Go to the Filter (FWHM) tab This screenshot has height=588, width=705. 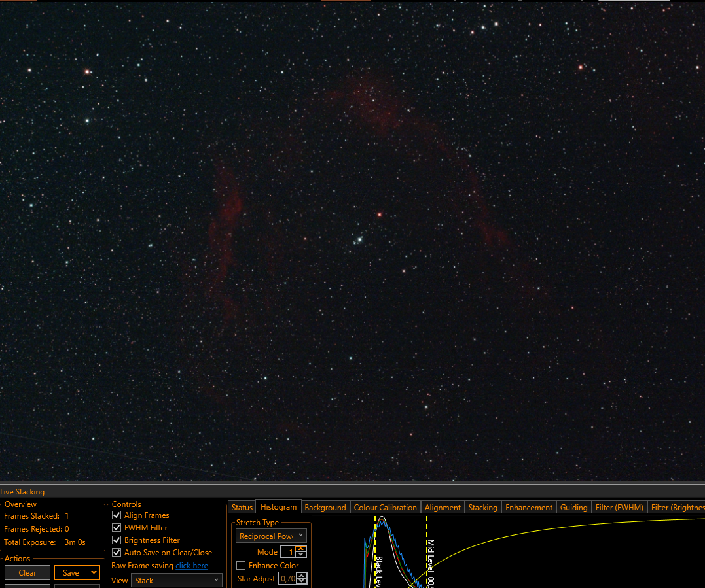[x=619, y=507]
